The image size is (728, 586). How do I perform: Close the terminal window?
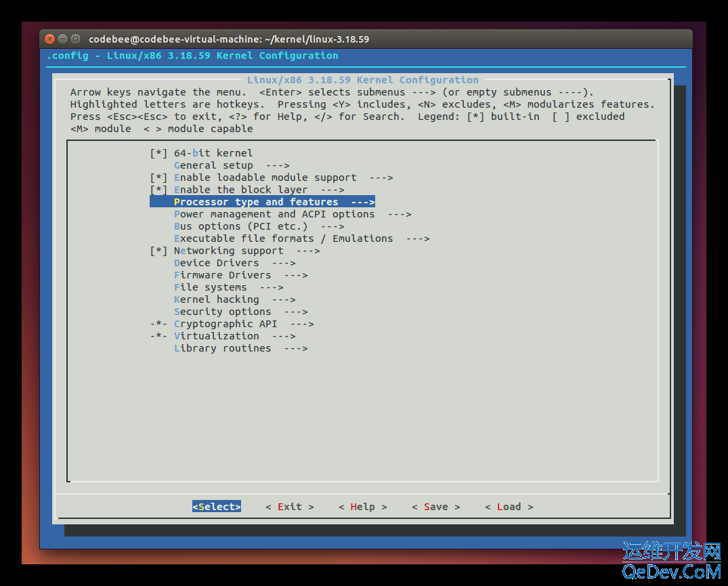[49, 39]
